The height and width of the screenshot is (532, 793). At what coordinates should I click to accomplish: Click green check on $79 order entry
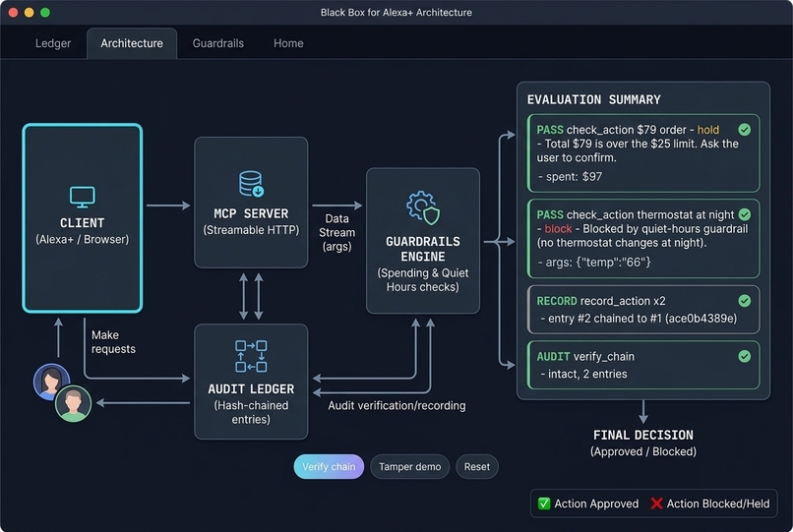tap(745, 130)
